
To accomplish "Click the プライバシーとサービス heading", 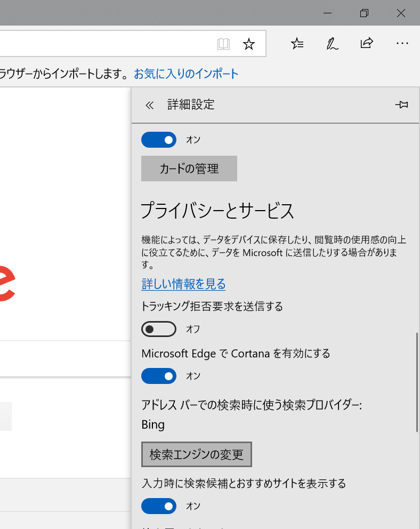I will (217, 211).
